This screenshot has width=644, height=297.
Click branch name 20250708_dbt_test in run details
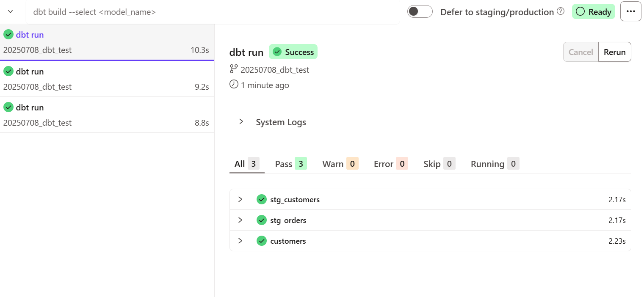[275, 70]
